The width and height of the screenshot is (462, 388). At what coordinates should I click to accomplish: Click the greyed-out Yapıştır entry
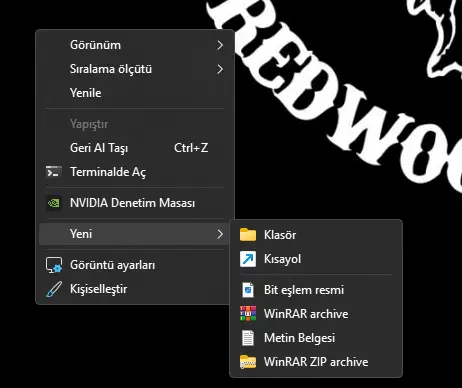(134, 124)
